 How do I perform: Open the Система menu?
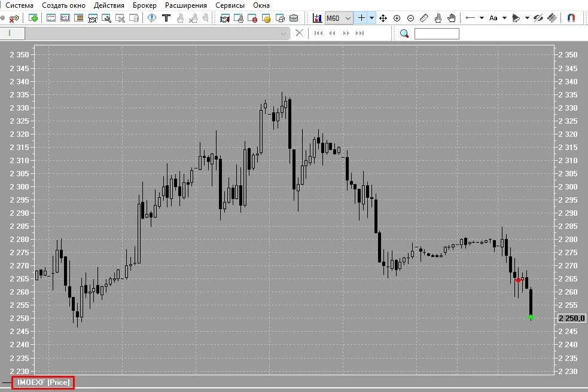pyautogui.click(x=20, y=5)
